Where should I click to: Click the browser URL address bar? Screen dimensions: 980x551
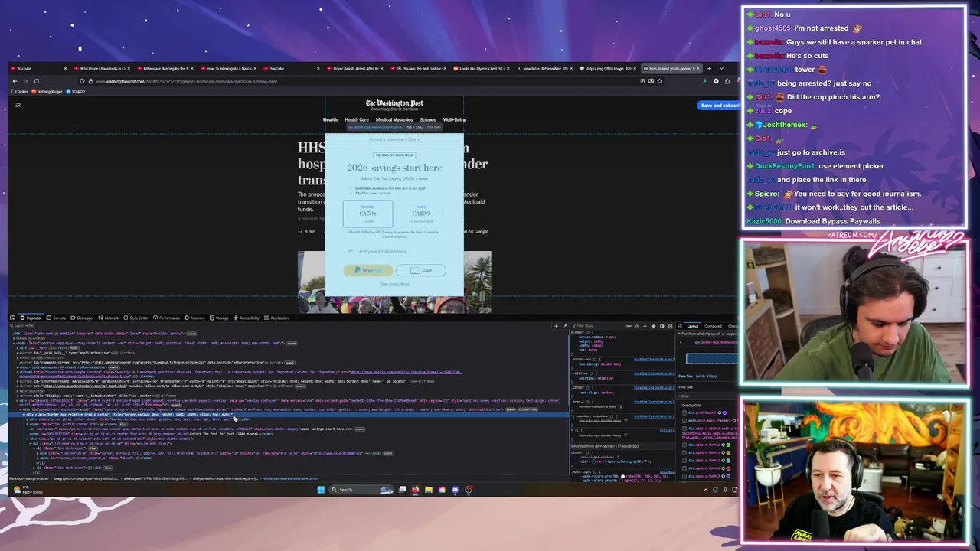[360, 81]
